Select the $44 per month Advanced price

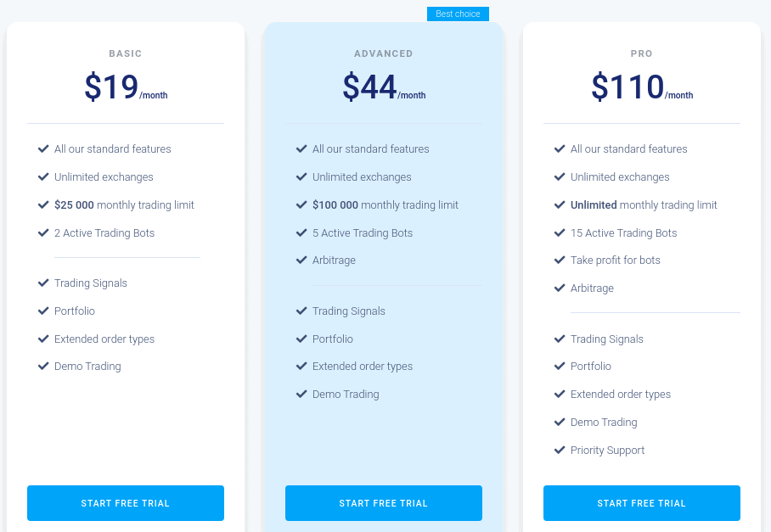(384, 87)
